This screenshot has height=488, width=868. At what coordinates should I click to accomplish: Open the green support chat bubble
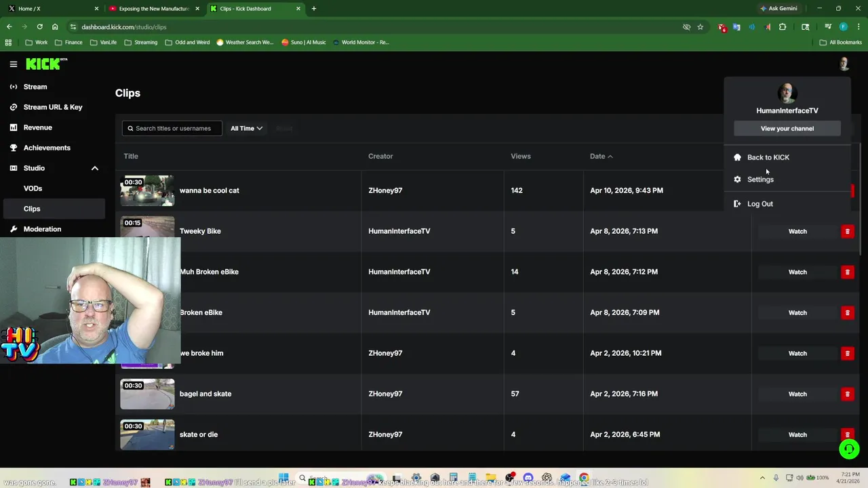[x=849, y=449]
